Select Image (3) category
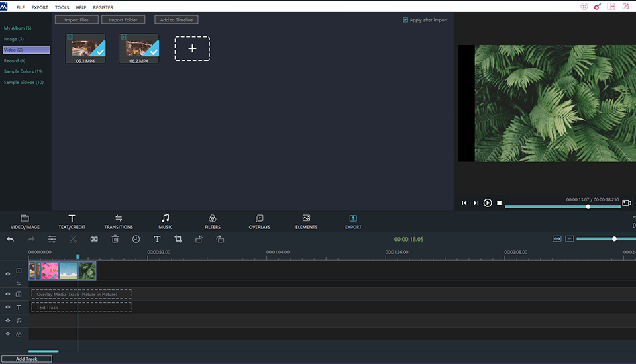The width and height of the screenshot is (636, 364). pyautogui.click(x=14, y=39)
